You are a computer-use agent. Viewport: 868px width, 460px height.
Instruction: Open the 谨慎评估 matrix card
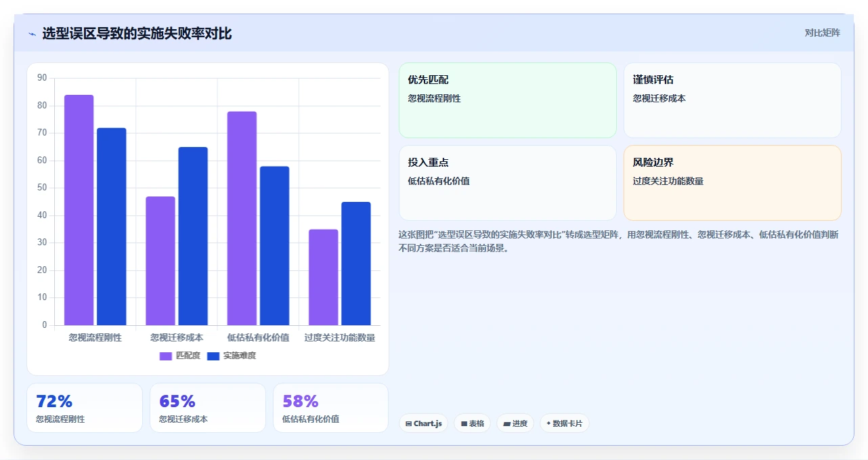[x=732, y=100]
